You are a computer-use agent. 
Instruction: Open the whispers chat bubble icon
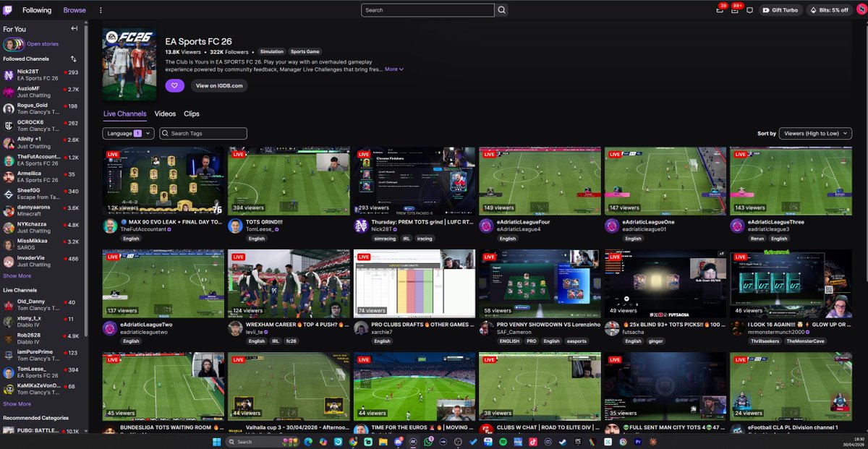[749, 10]
